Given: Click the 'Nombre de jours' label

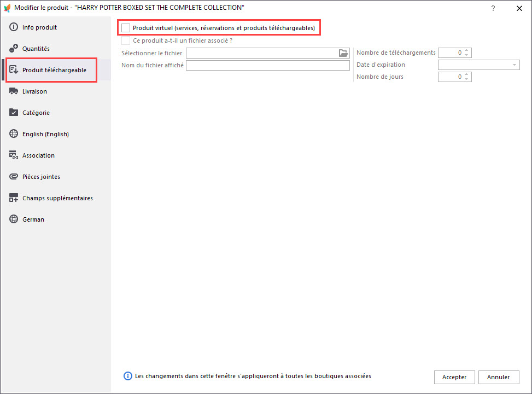Looking at the screenshot, I should coord(380,77).
